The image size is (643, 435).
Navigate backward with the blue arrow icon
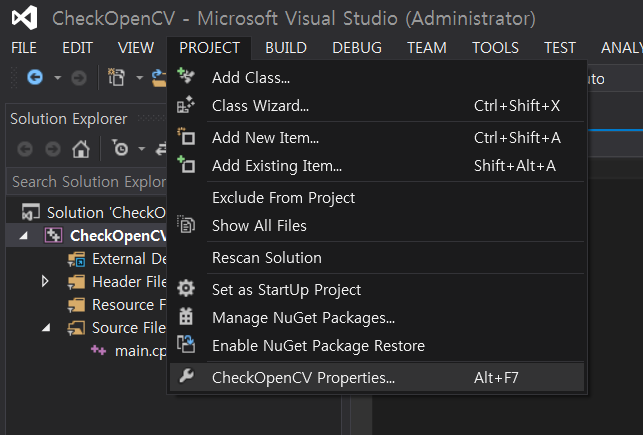pyautogui.click(x=35, y=77)
